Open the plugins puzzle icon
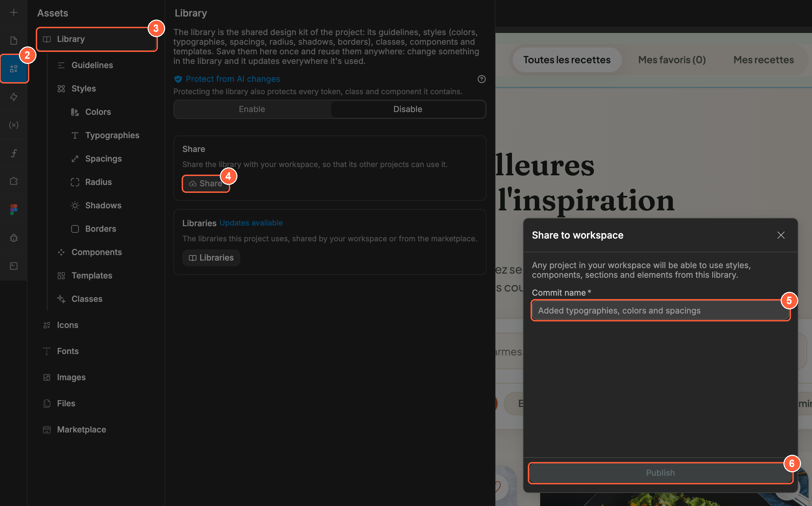Viewport: 812px width, 506px height. pyautogui.click(x=14, y=181)
